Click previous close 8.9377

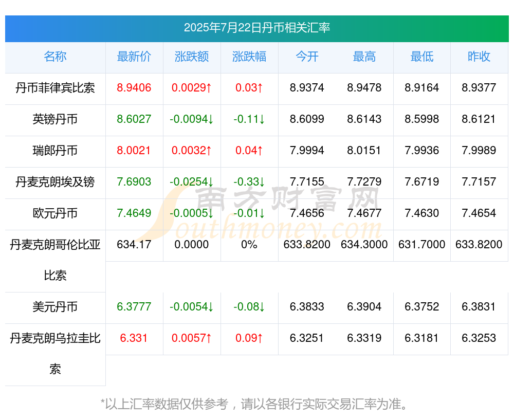(479, 87)
